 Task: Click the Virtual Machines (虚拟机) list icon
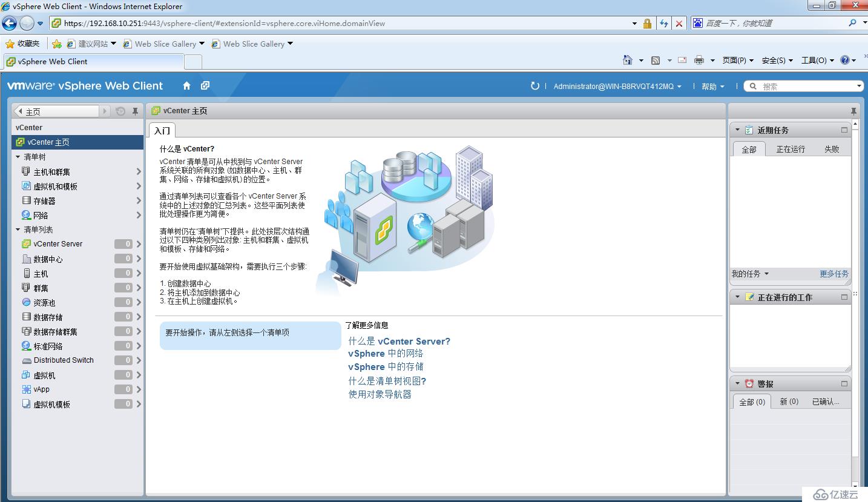click(x=26, y=375)
